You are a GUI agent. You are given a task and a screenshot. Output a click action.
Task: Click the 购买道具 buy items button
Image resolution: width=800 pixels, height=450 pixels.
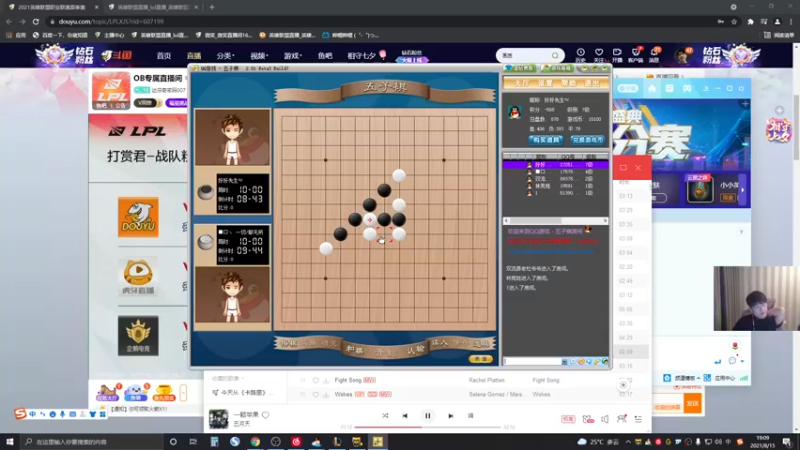coord(545,140)
